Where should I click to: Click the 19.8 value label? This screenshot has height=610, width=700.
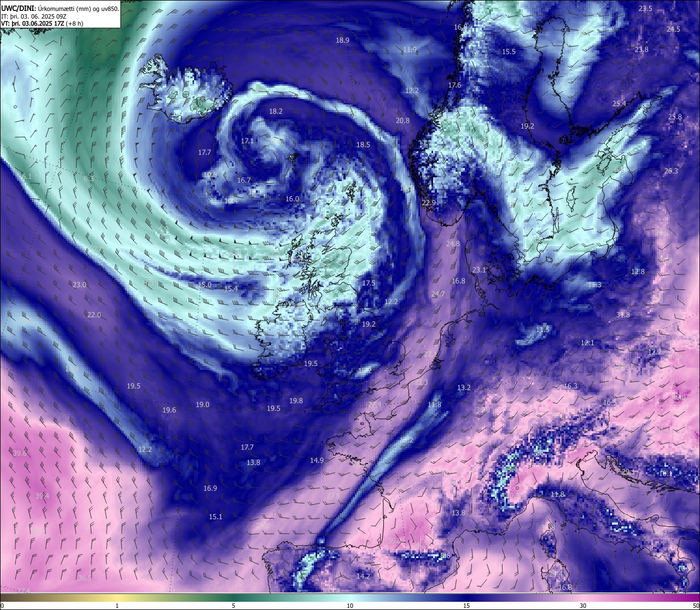point(296,400)
